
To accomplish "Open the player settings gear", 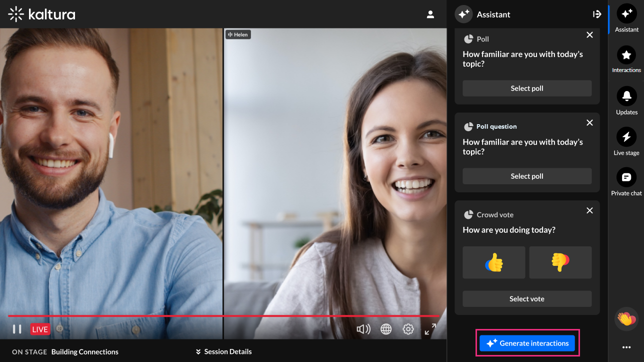I will coord(408,329).
